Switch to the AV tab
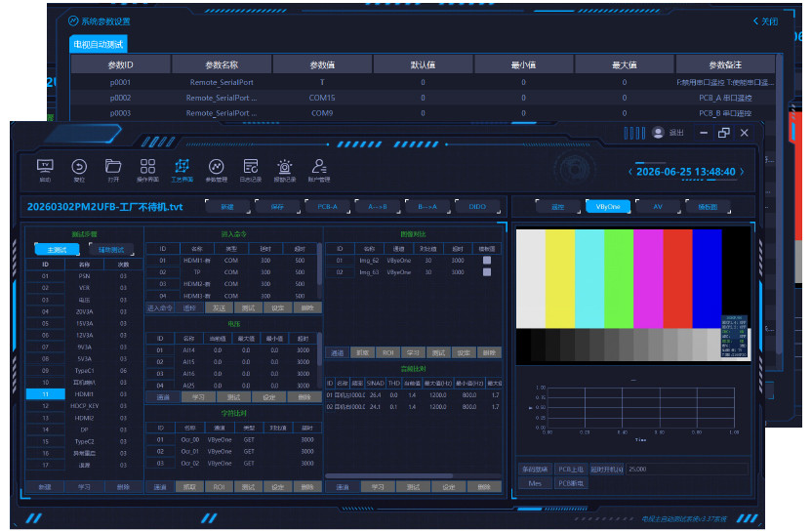The image size is (812, 532). 658,207
